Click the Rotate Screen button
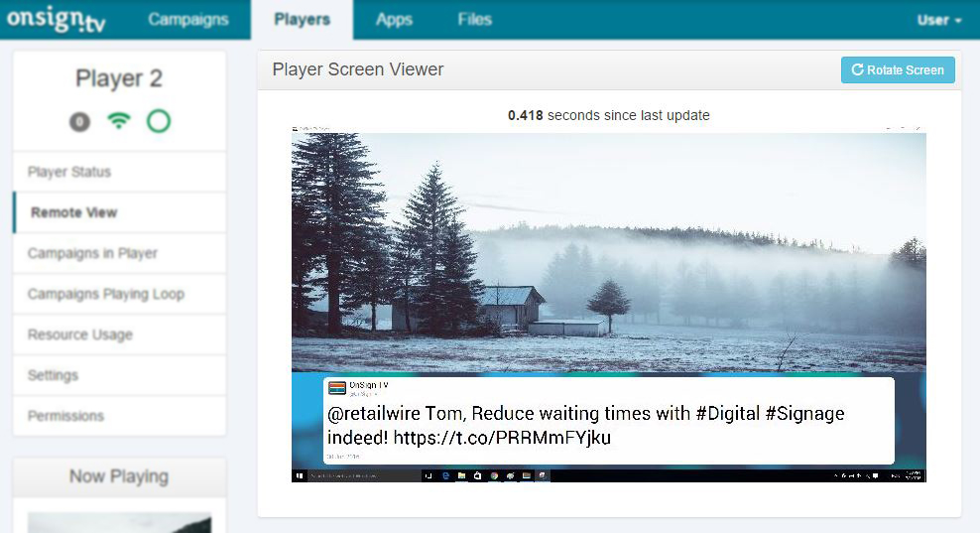This screenshot has height=533, width=980. 898,70
